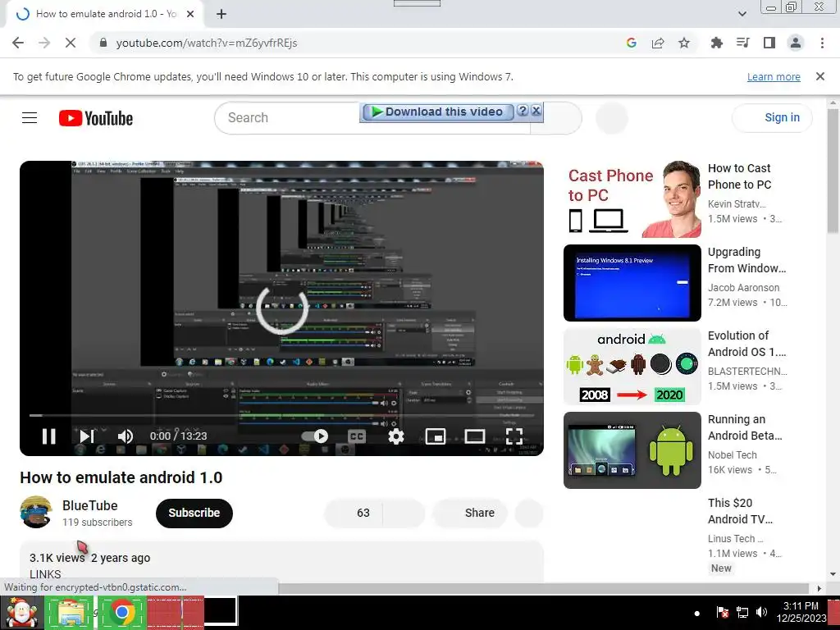The width and height of the screenshot is (840, 630).
Task: Subscribe to the BlueTube channel
Action: coord(194,514)
